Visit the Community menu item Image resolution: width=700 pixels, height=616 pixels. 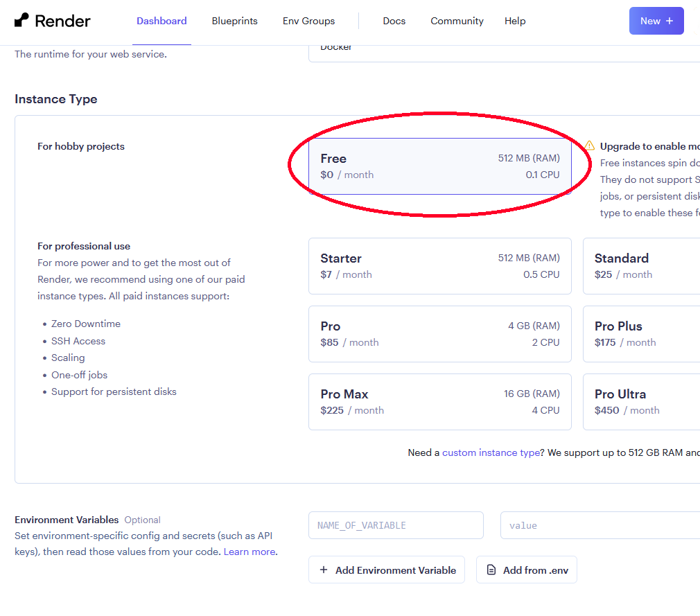457,21
